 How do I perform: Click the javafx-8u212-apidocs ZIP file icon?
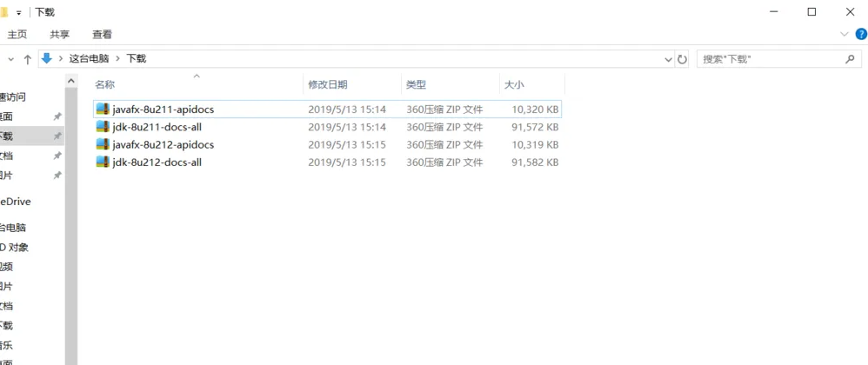tap(103, 144)
